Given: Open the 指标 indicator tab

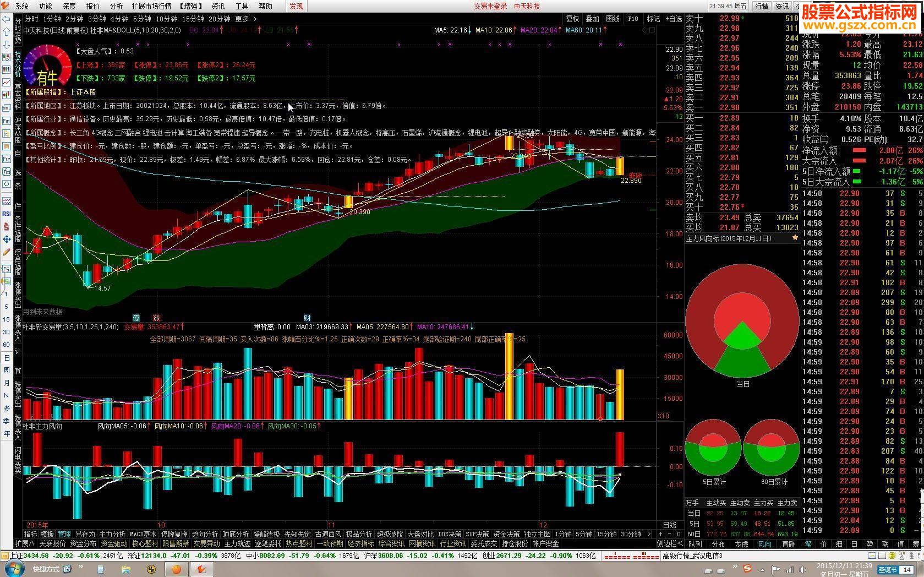Looking at the screenshot, I should pos(30,534).
